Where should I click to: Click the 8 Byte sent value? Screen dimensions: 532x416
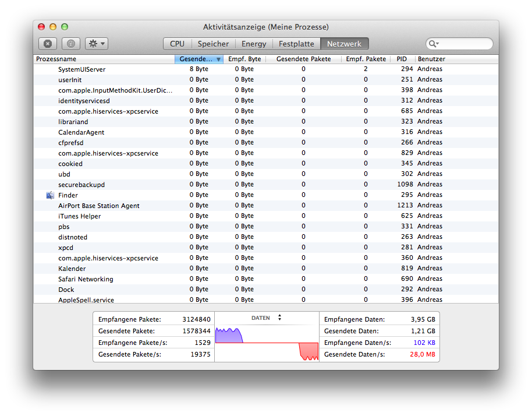(x=199, y=69)
